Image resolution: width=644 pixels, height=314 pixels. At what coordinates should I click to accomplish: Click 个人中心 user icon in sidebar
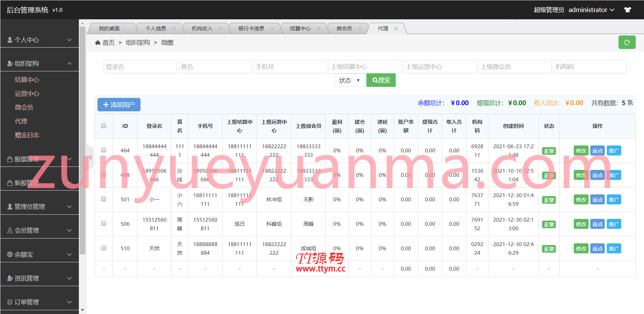pos(10,40)
